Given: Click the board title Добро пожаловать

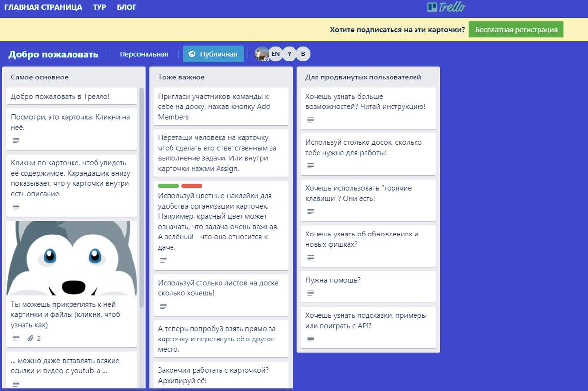Looking at the screenshot, I should click(54, 54).
